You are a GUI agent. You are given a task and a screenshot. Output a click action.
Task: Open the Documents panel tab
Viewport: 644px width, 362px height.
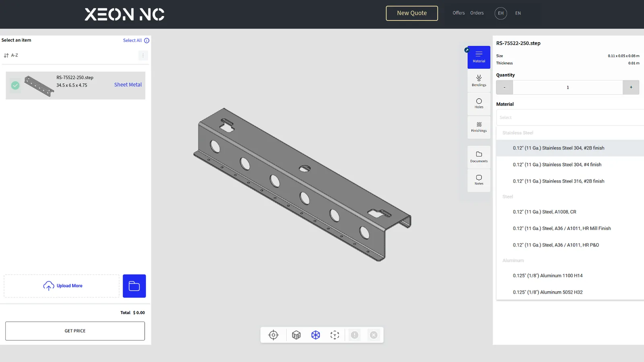[479, 157]
